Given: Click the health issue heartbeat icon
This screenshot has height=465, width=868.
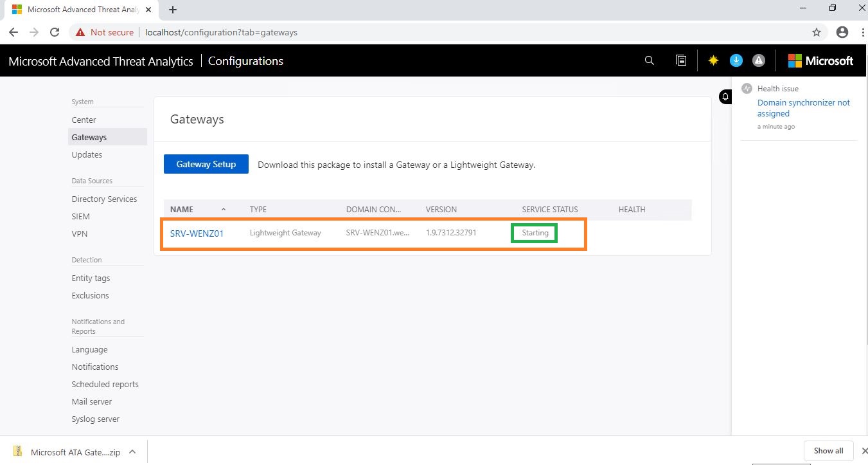Looking at the screenshot, I should (747, 88).
